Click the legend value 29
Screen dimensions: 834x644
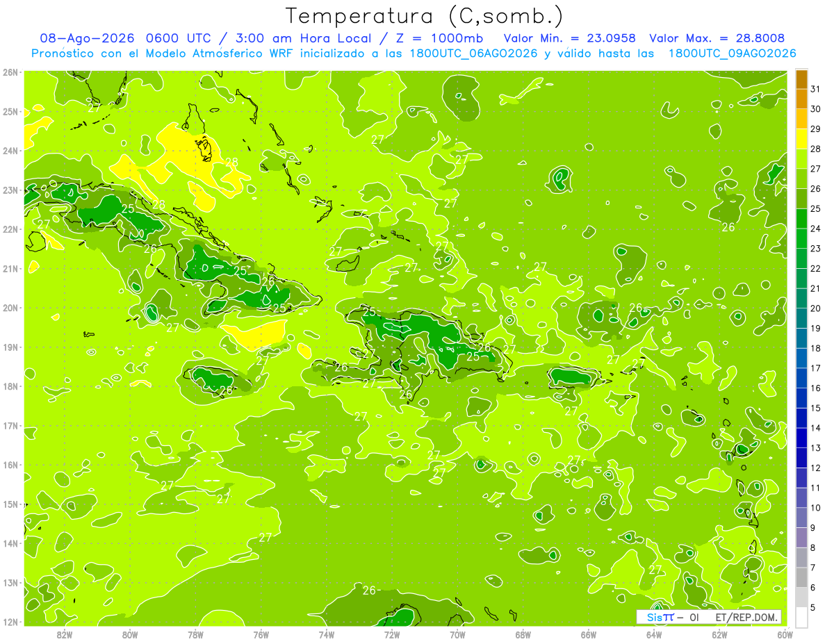coord(815,129)
